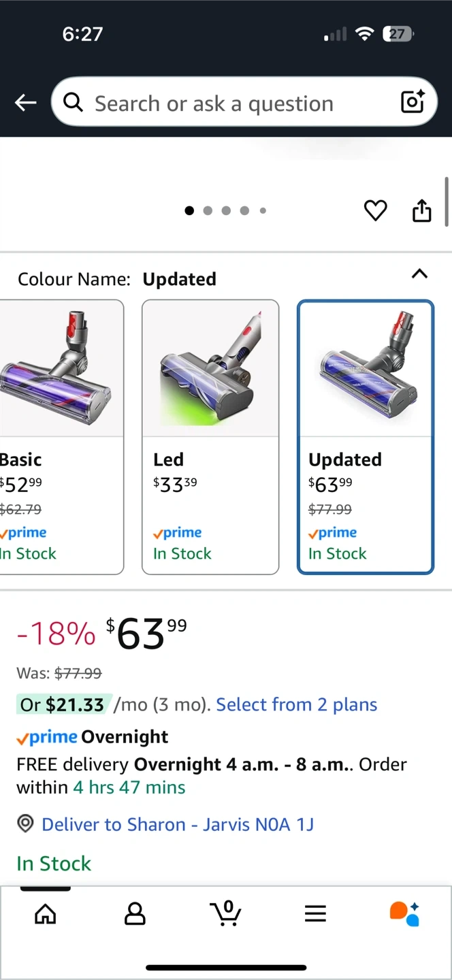
Task: Tap Deliver to Sharon address link
Action: pos(178,825)
